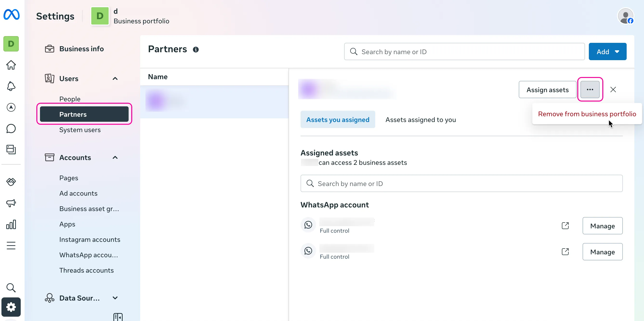
Task: Open Notifications bell icon
Action: 11,86
